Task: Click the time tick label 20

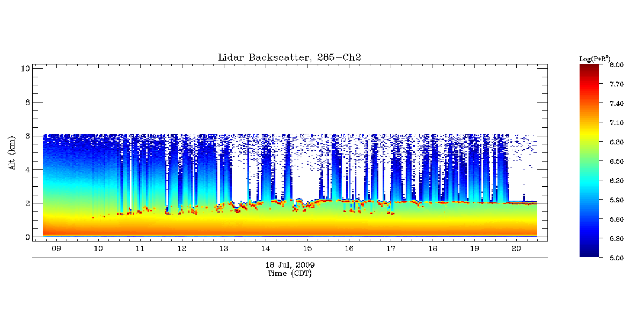Action: click(517, 249)
